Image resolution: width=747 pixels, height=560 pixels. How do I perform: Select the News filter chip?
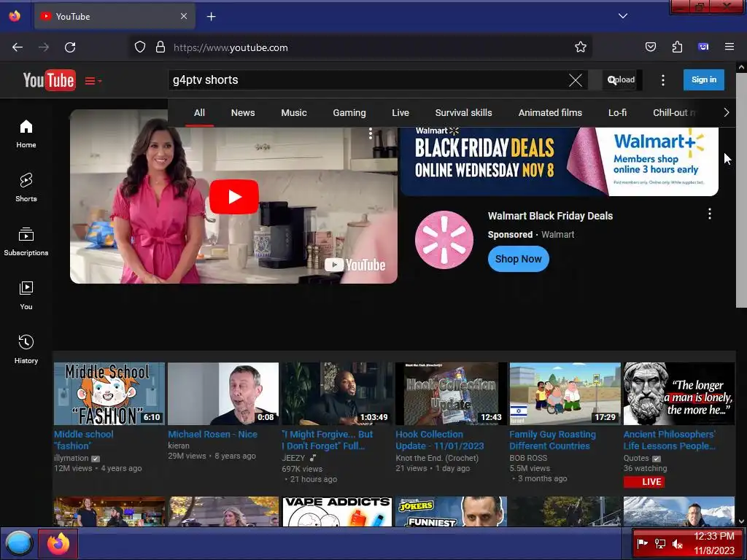pos(243,113)
